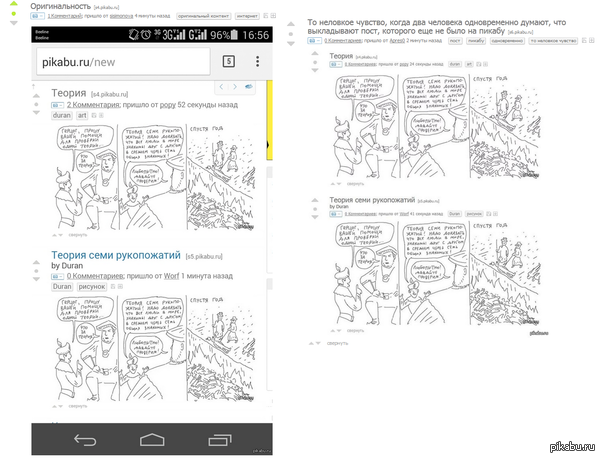Image resolution: width=600 pixels, height=458 pixels.
Task: Upvote the Теория post by pogy, 52 секунды
Action: click(36, 96)
